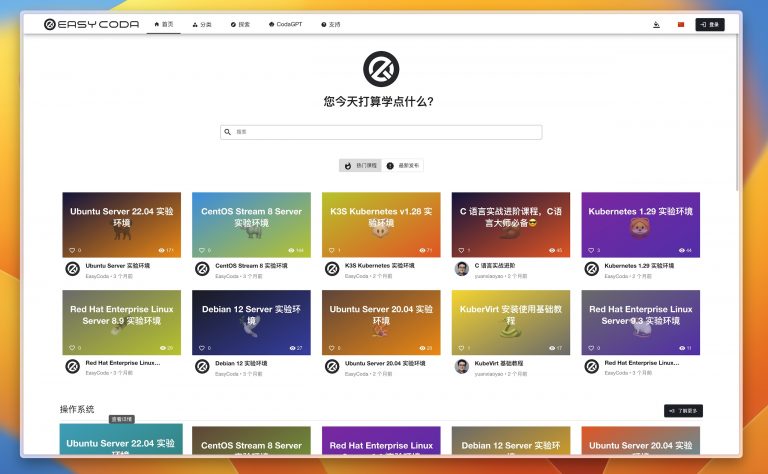
Task: Click the avatar beside K3S Kubernetes 实验环境
Action: click(332, 269)
